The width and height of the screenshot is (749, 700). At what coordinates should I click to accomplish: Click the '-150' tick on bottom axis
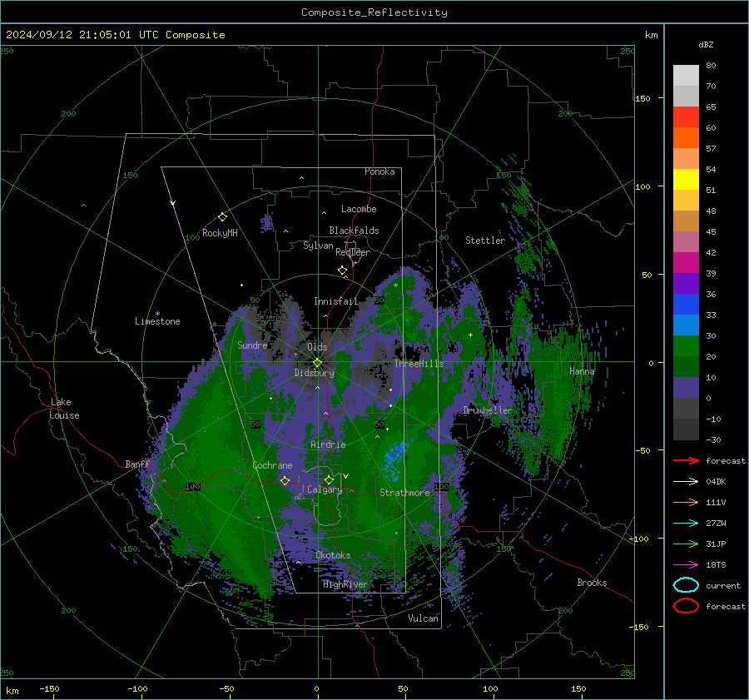tap(49, 688)
